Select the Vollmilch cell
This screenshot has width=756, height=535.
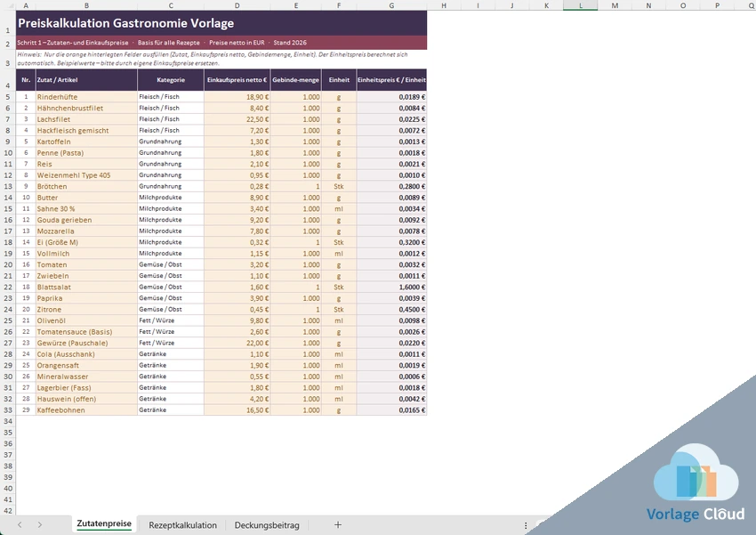86,254
